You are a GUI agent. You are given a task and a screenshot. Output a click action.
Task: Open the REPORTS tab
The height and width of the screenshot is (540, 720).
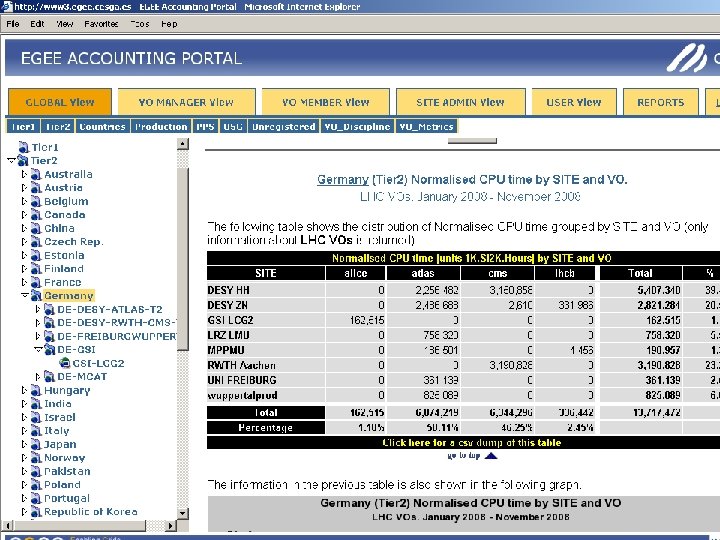(x=661, y=102)
